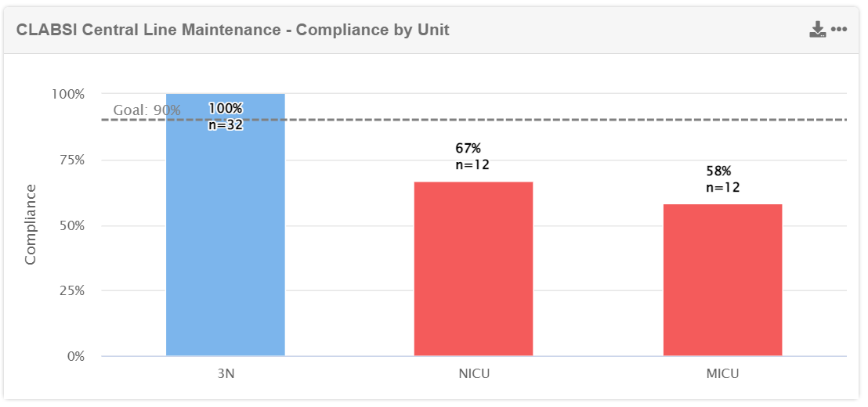Select the blue 3N compliance bar
Screen dimensions: 868x407
tap(226, 235)
